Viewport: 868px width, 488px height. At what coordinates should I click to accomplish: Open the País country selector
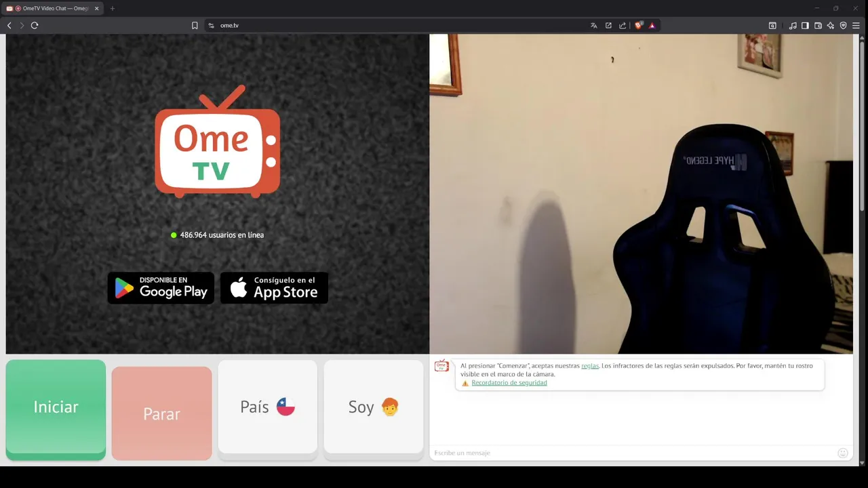(x=267, y=409)
